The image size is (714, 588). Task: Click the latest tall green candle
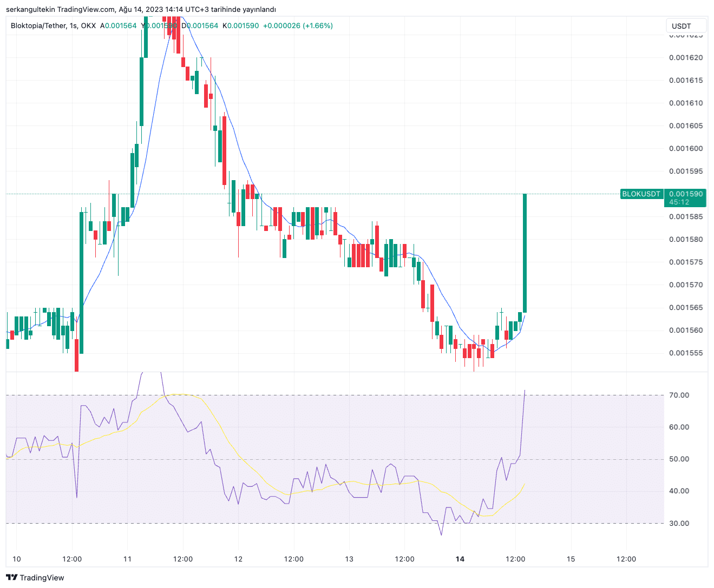[525, 253]
